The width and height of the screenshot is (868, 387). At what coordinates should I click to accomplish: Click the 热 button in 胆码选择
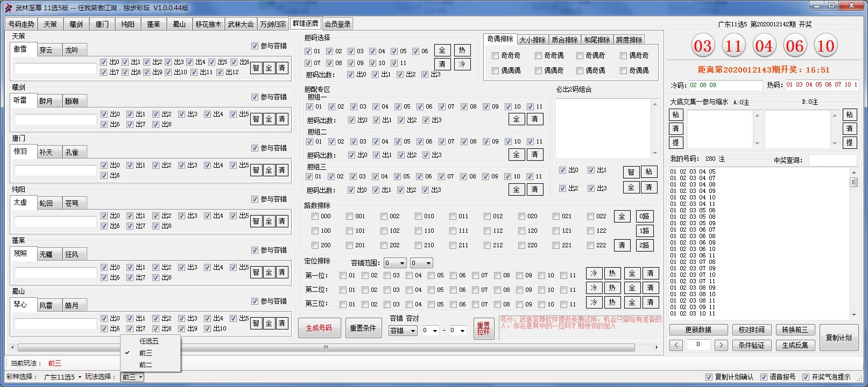[x=462, y=51]
